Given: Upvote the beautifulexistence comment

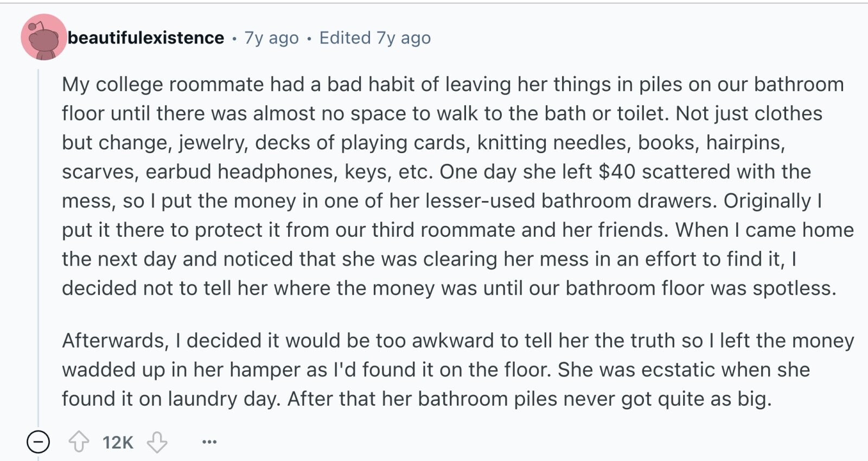Looking at the screenshot, I should 79,442.
